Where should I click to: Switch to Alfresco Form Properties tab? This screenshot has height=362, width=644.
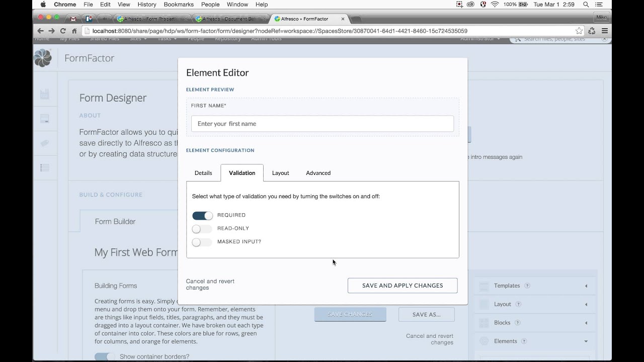click(x=149, y=19)
